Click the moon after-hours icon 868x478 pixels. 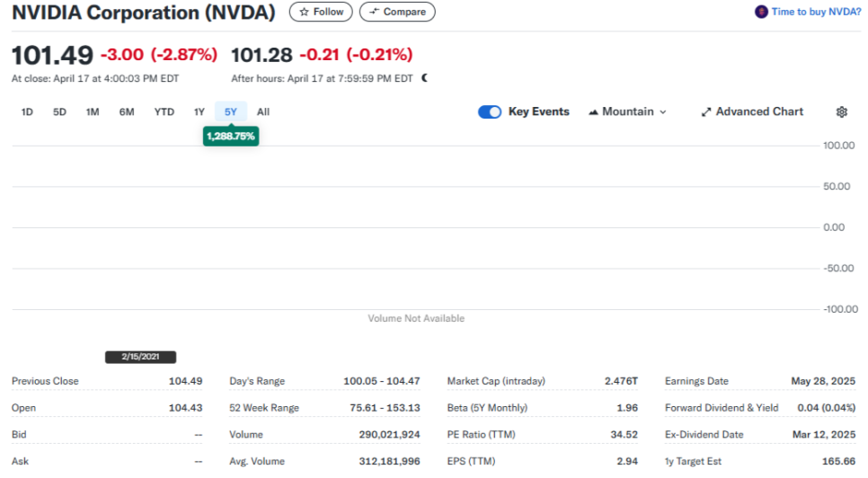pos(425,78)
